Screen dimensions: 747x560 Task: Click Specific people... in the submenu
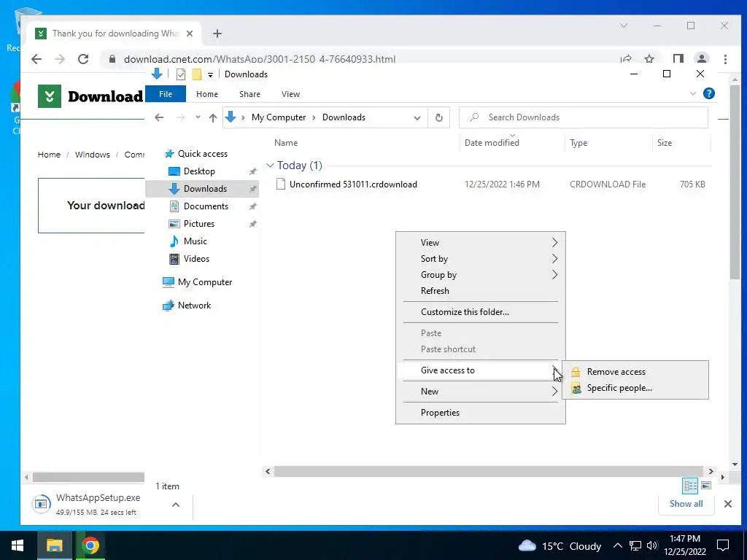[635, 388]
